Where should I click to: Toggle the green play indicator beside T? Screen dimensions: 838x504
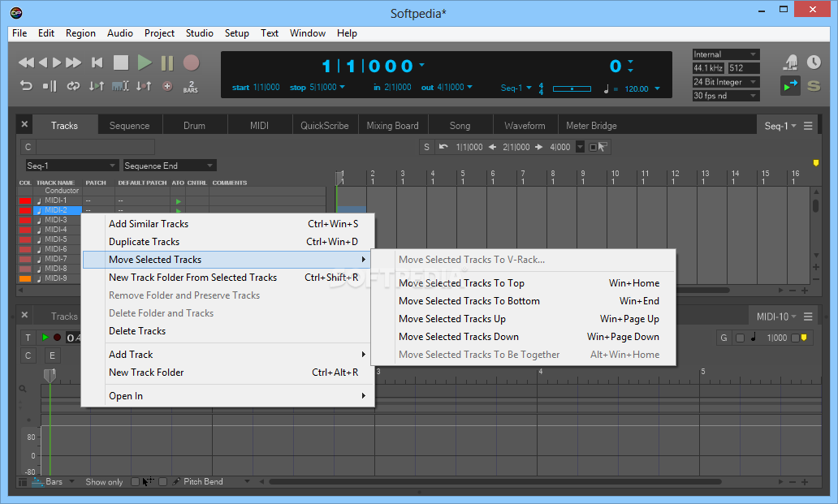pos(45,338)
